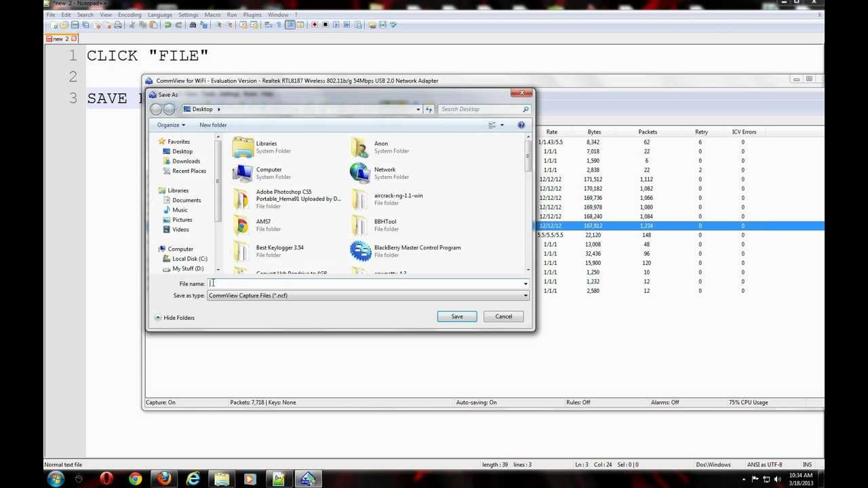868x488 pixels.
Task: Open Internet Explorer from the taskbar
Action: coord(193,480)
